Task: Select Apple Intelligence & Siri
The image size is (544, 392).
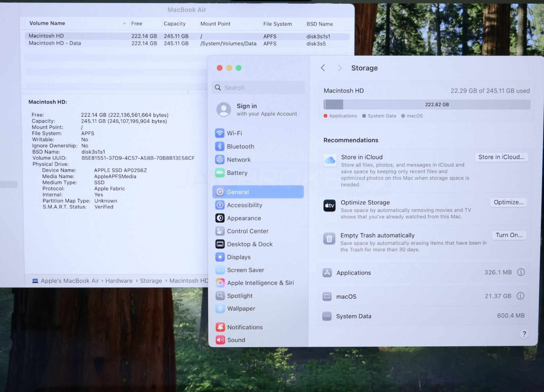Action: click(x=260, y=283)
